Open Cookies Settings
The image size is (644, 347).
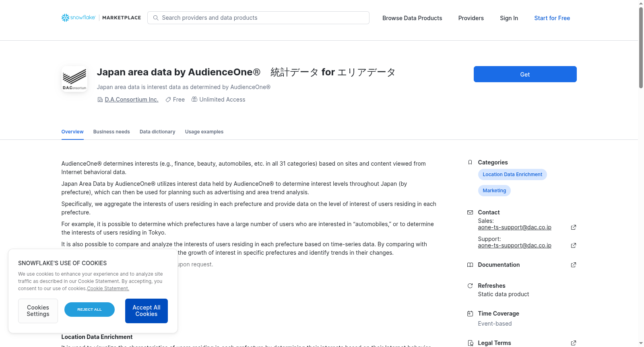tap(38, 311)
